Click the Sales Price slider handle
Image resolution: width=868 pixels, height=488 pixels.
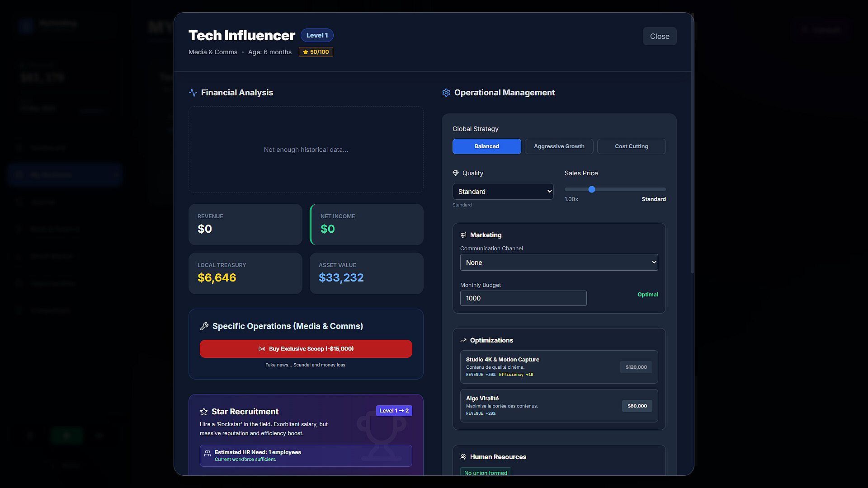point(592,189)
